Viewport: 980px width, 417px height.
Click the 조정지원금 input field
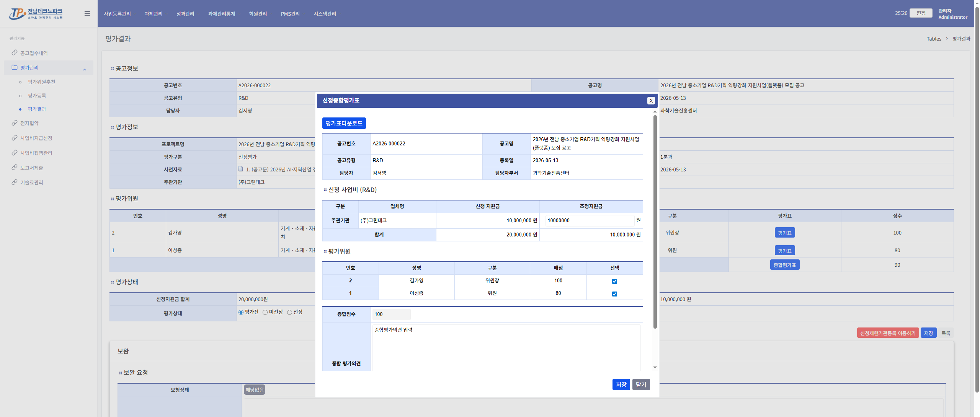(589, 220)
